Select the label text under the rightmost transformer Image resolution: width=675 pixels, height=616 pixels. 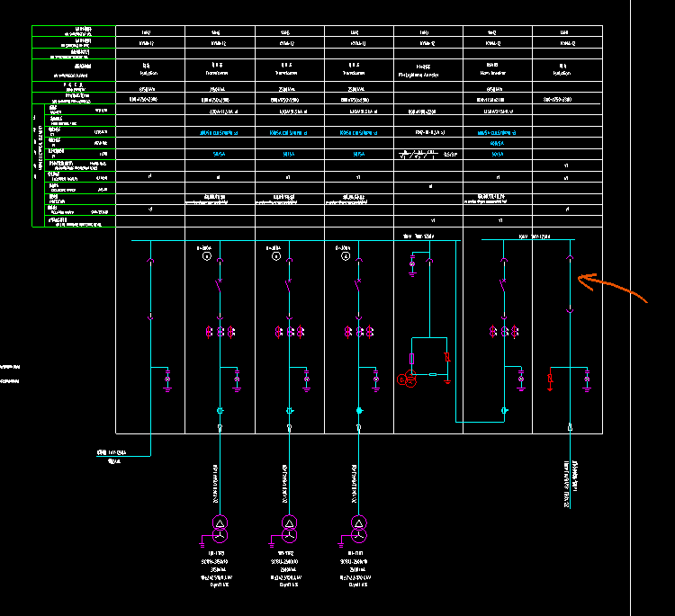point(355,569)
